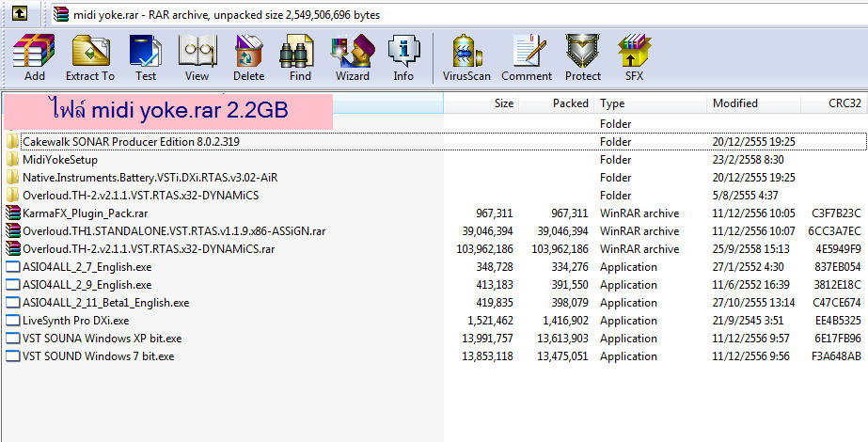Viewport: 868px width, 442px height.
Task: Select the MidiYokeSetup folder
Action: [x=434, y=160]
